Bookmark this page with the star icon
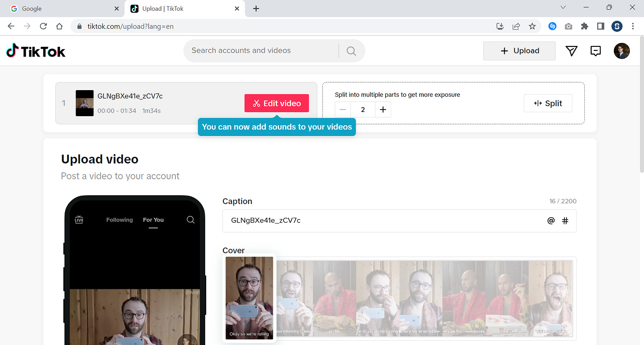The width and height of the screenshot is (644, 345). click(532, 26)
